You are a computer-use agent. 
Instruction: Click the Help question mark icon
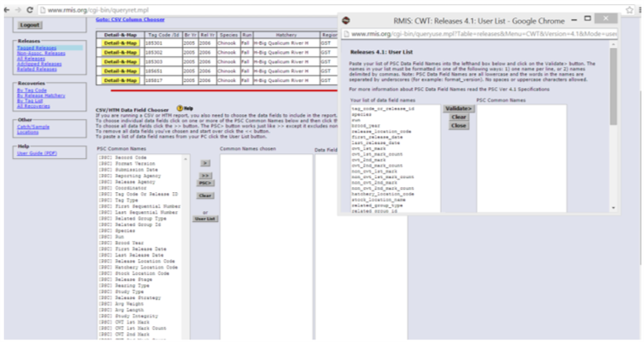180,108
